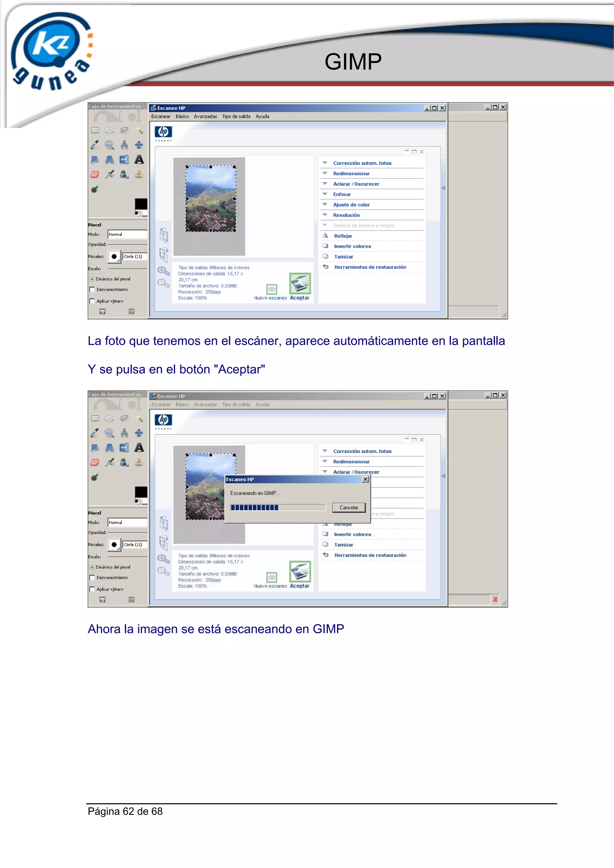Select compass Measure tool in upper screenshot toolbox
The height and width of the screenshot is (868, 614).
(124, 145)
